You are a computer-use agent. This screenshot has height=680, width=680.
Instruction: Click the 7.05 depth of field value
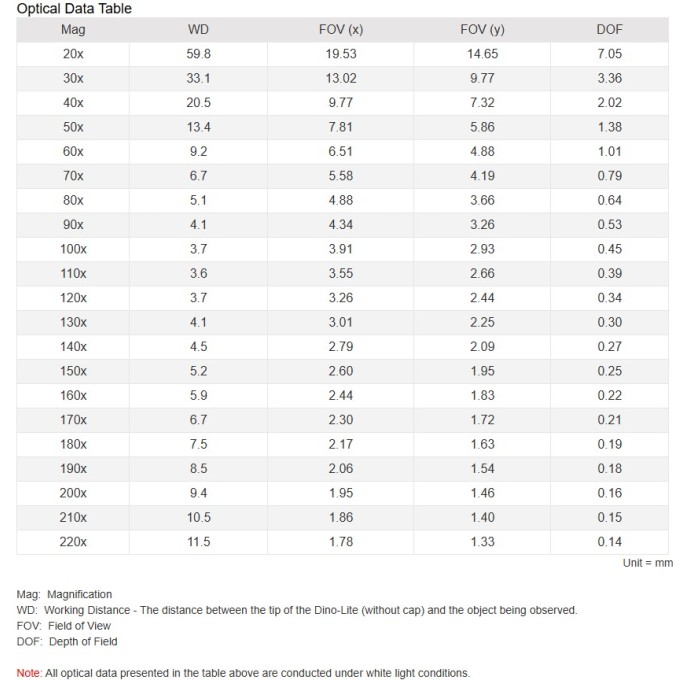pyautogui.click(x=609, y=54)
